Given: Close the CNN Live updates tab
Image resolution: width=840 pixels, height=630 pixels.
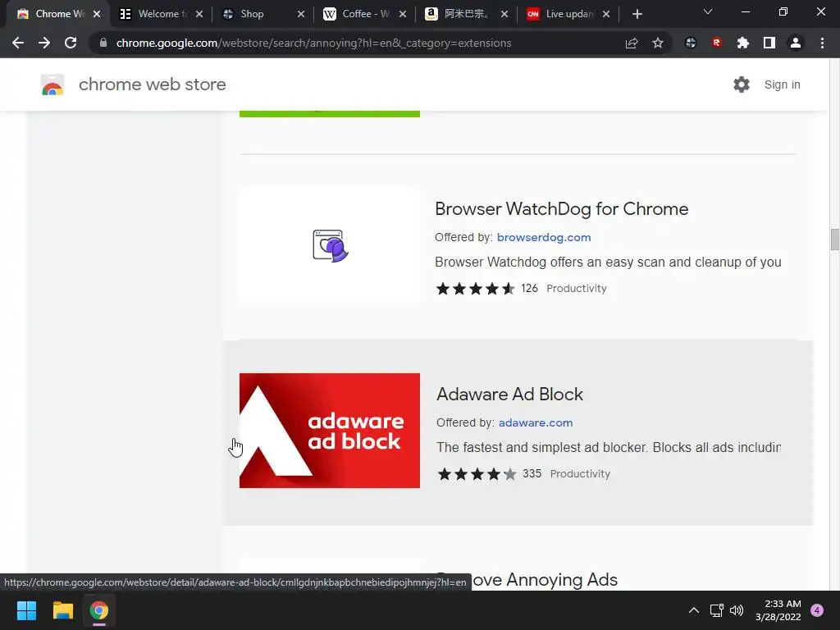Looking at the screenshot, I should [606, 14].
